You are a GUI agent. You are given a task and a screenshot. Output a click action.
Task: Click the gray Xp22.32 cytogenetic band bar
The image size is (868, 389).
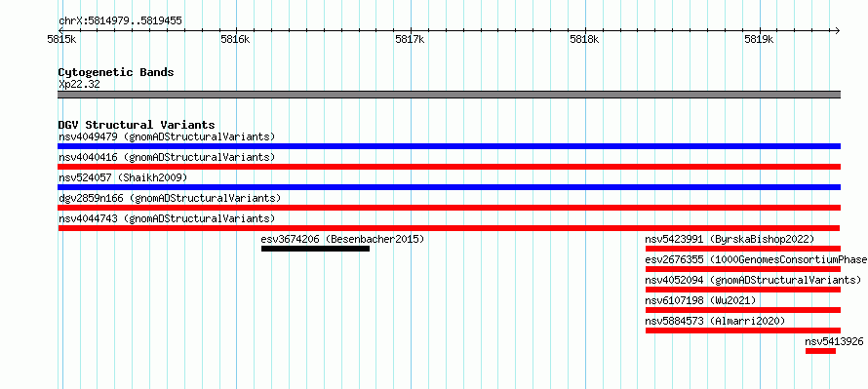(449, 94)
